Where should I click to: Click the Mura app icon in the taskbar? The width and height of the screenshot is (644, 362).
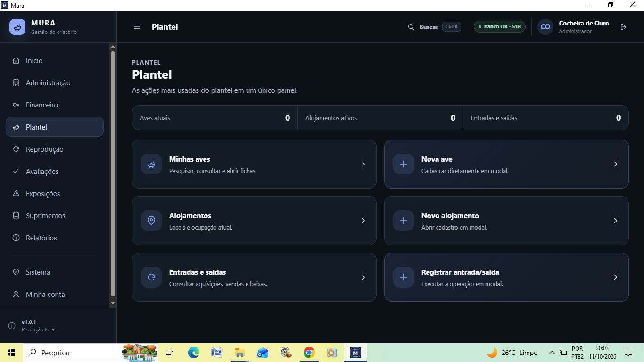coord(355,353)
